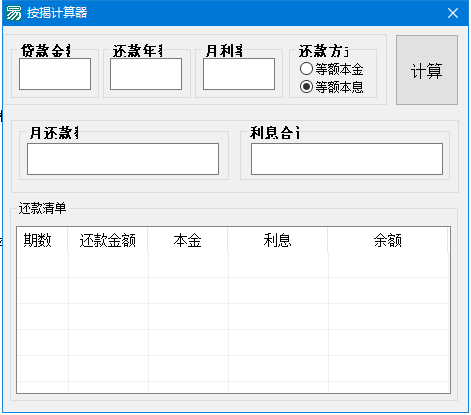The width and height of the screenshot is (471, 415).
Task: Click the 贷款金额 group label
Action: (x=46, y=51)
